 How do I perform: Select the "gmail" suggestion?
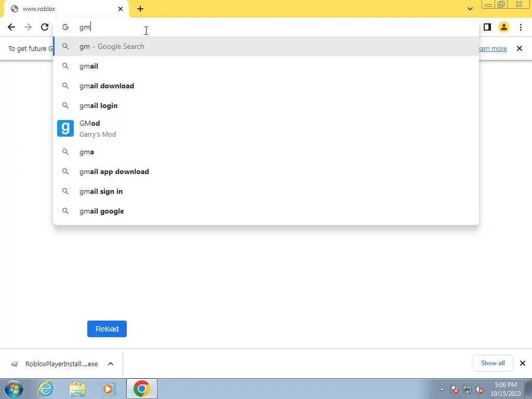click(266, 66)
